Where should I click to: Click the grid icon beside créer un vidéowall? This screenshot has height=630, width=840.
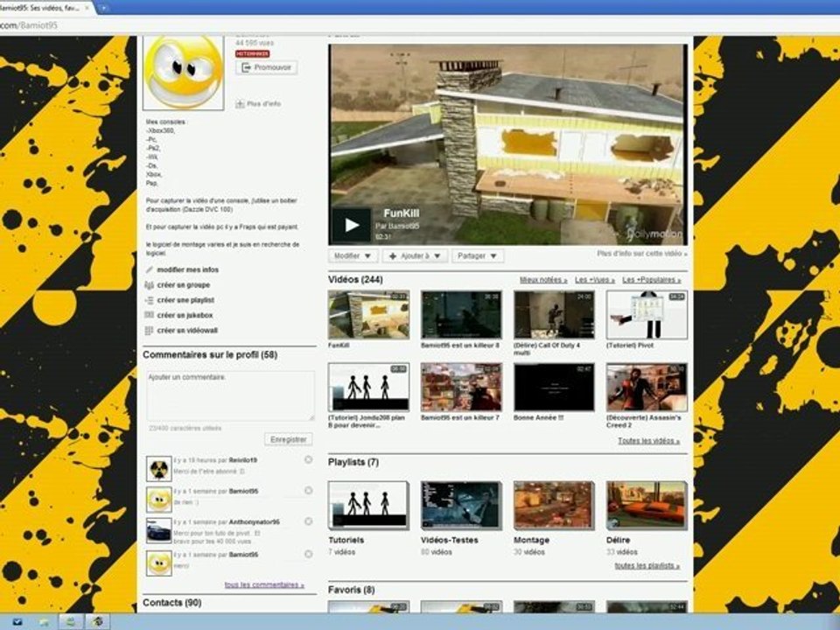point(149,331)
